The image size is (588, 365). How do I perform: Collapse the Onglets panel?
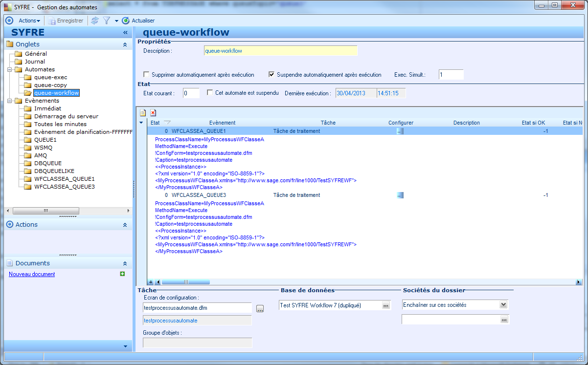pos(125,44)
